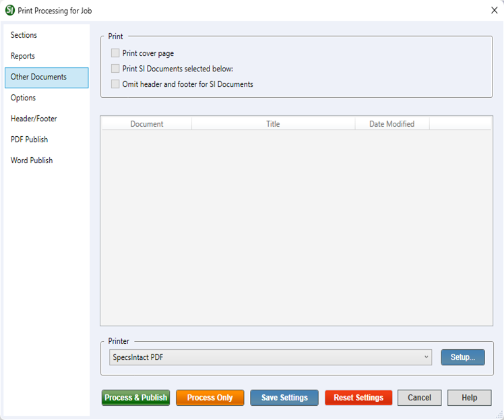Open the Word Publish page

[x=46, y=160]
